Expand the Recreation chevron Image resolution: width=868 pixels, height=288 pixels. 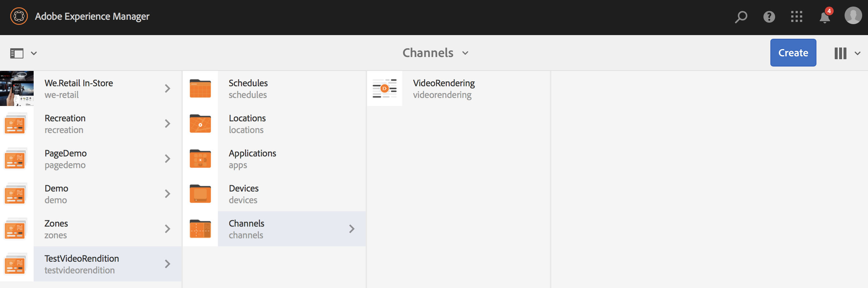click(x=167, y=124)
